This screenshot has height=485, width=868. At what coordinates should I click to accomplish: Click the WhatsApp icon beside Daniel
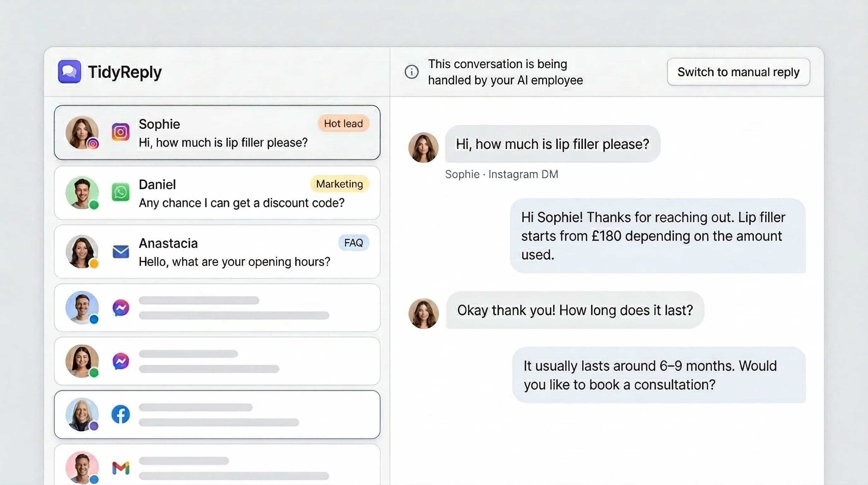(120, 192)
